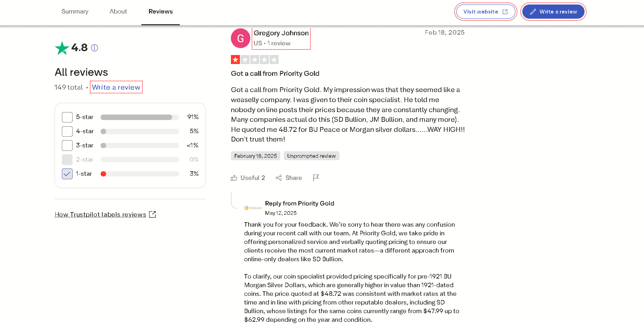This screenshot has height=328, width=644.
Task: Click the Visit website button
Action: click(486, 12)
